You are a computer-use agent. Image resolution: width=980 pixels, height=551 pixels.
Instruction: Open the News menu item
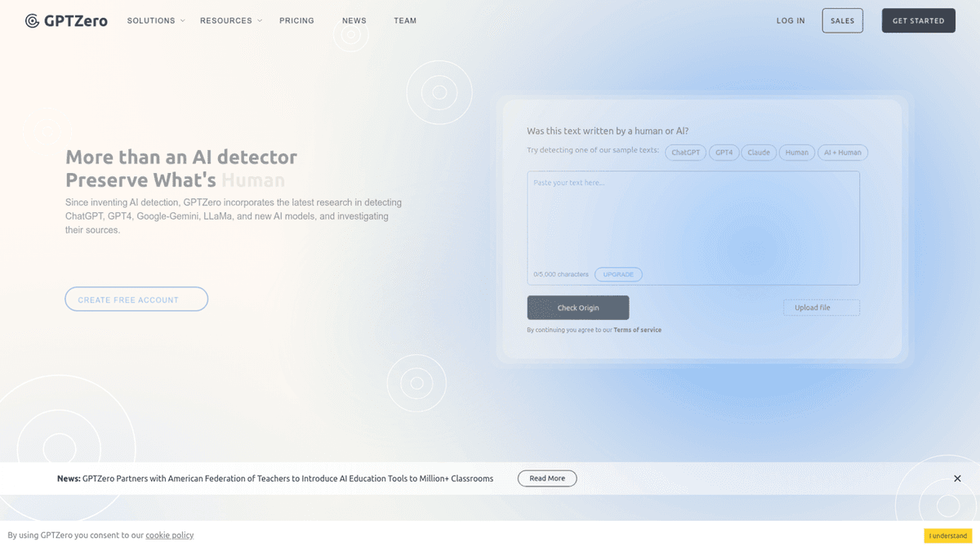coord(354,20)
